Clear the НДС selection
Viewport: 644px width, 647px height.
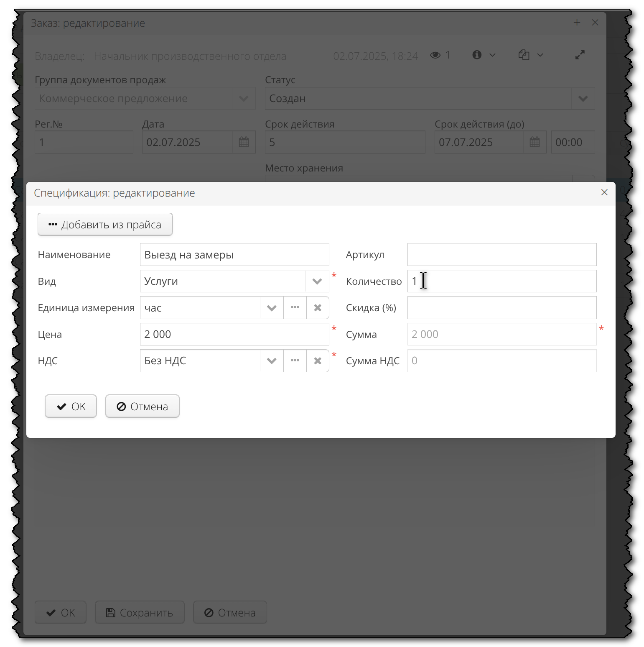(x=318, y=361)
